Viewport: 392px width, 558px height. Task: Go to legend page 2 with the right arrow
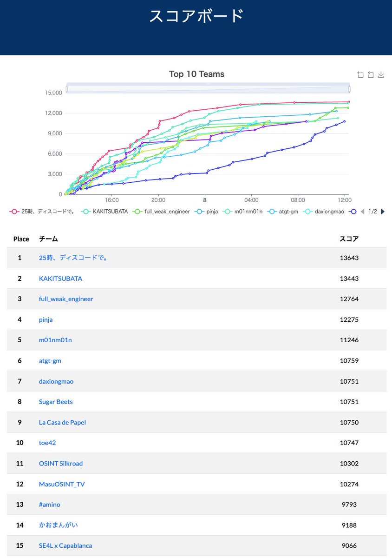(x=382, y=212)
